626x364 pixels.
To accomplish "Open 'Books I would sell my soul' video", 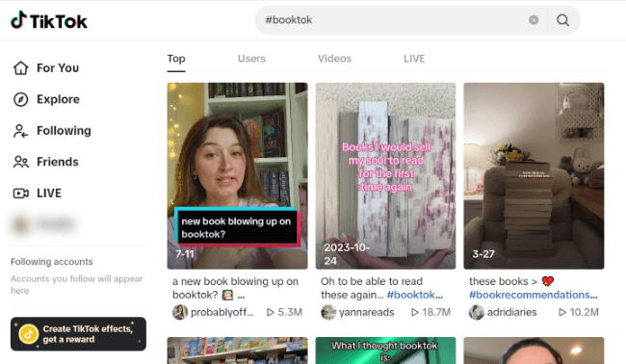I will (385, 176).
